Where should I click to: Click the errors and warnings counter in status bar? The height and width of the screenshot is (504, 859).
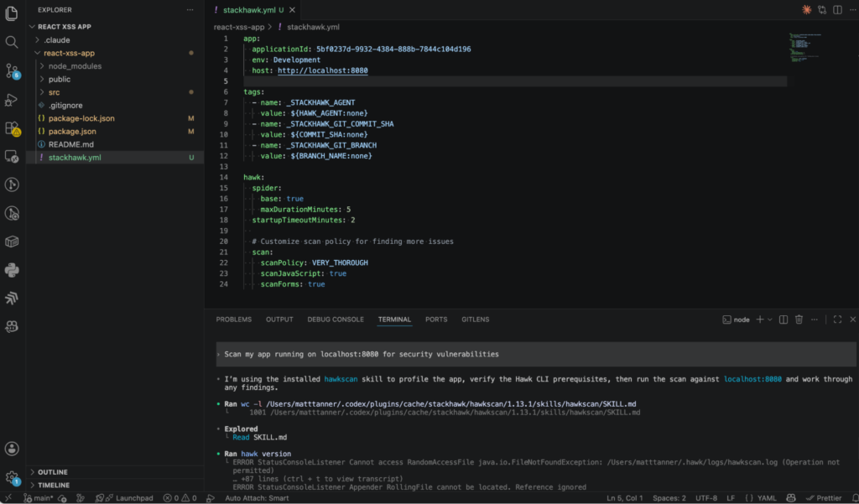tap(180, 498)
